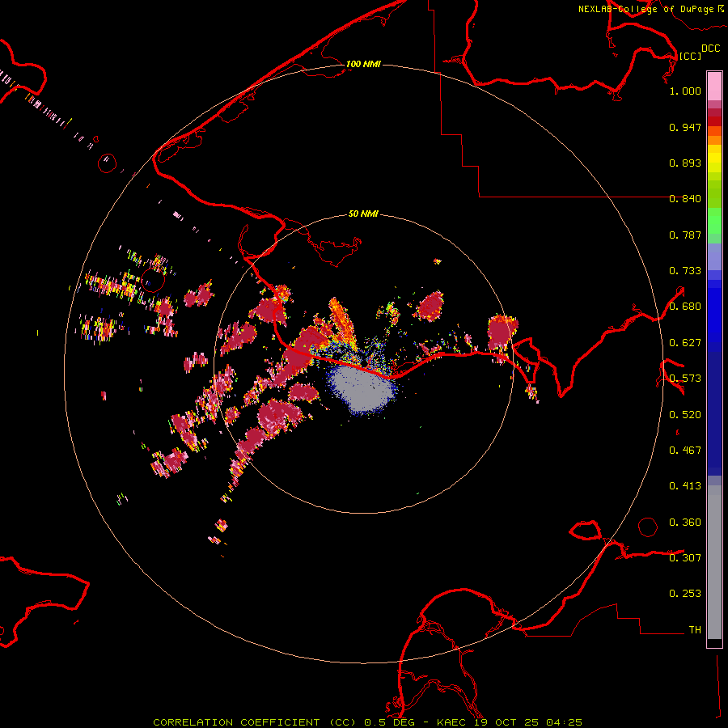This screenshot has height=728, width=728.
Task: Click the 0.893 scale value
Action: [685, 163]
